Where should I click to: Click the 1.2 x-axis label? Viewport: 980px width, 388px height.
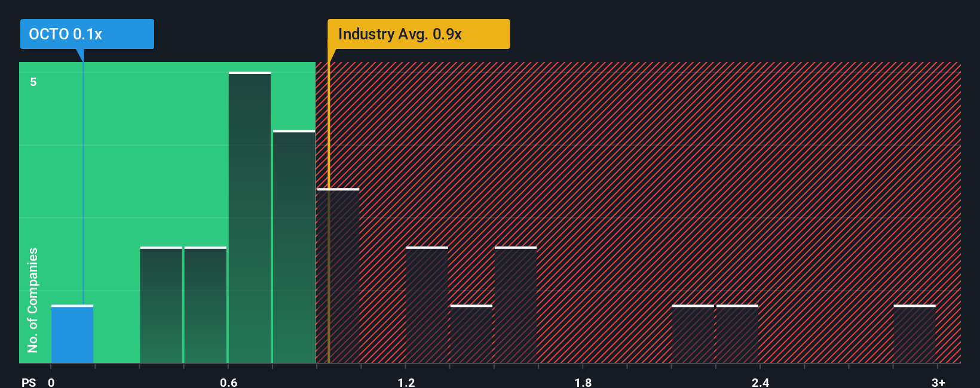406,382
